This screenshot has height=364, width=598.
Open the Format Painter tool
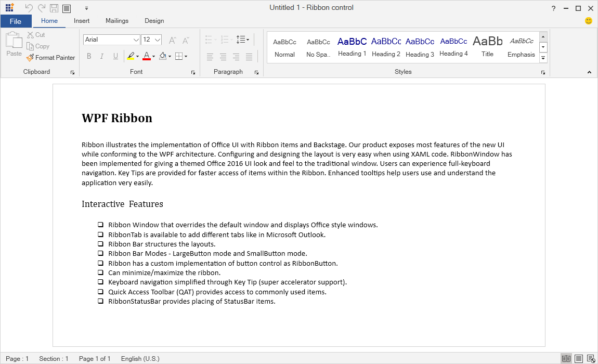50,58
